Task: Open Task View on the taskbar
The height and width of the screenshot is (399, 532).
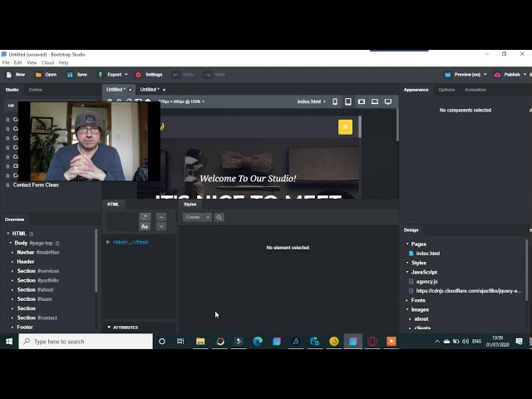Action: click(x=180, y=342)
